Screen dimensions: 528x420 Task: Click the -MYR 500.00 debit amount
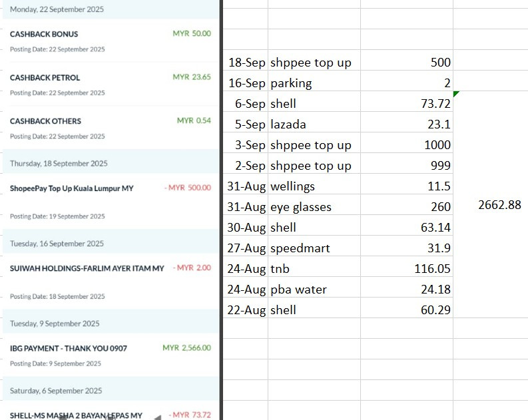click(188, 188)
